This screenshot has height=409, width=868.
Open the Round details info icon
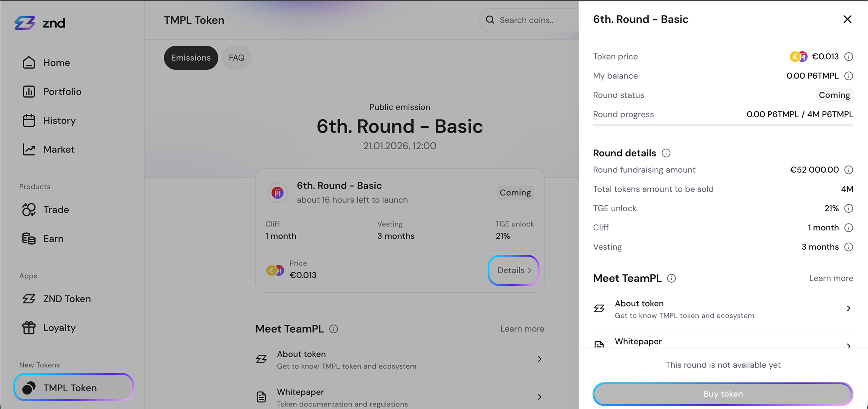(666, 153)
